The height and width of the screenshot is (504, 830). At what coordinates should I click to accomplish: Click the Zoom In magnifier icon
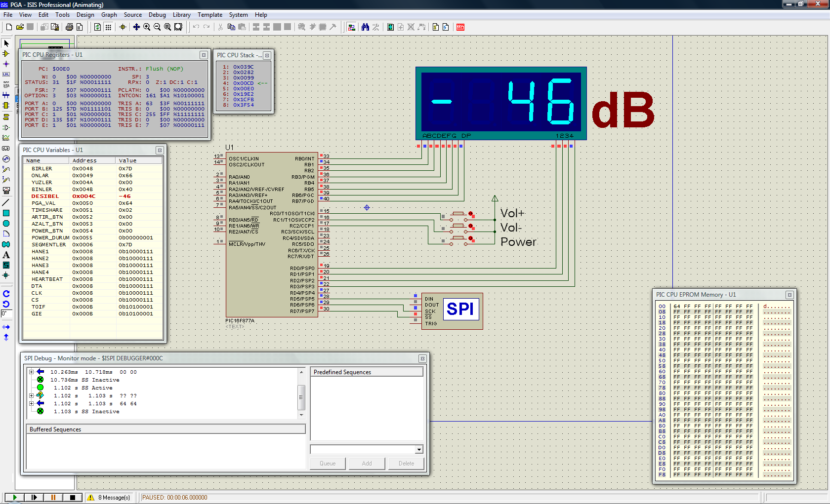pyautogui.click(x=147, y=27)
